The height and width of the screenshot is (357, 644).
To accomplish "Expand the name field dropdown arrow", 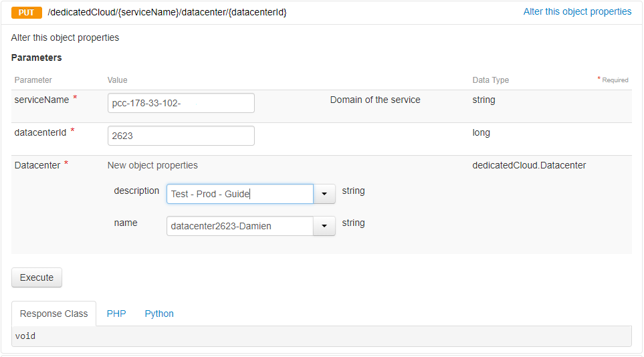I will (324, 226).
